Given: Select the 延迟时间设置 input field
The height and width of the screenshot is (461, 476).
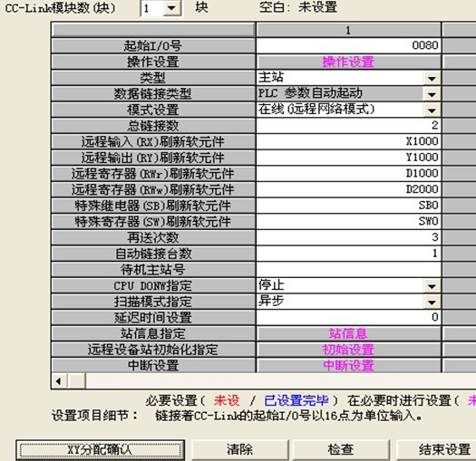Looking at the screenshot, I should pos(348,317).
